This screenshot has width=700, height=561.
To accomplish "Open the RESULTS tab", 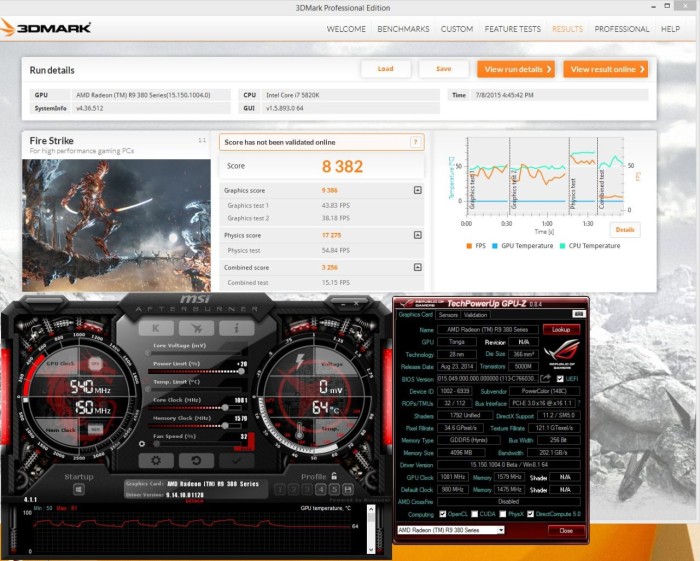I will (x=567, y=29).
